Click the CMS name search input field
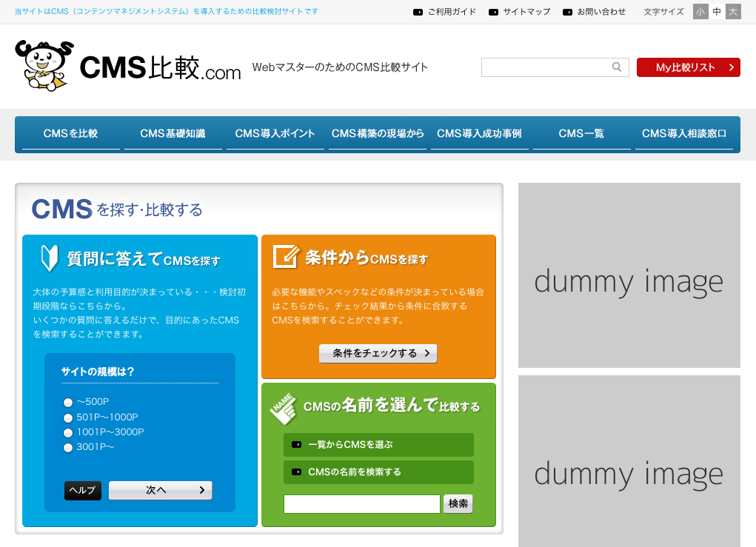This screenshot has height=547, width=756. coord(361,504)
